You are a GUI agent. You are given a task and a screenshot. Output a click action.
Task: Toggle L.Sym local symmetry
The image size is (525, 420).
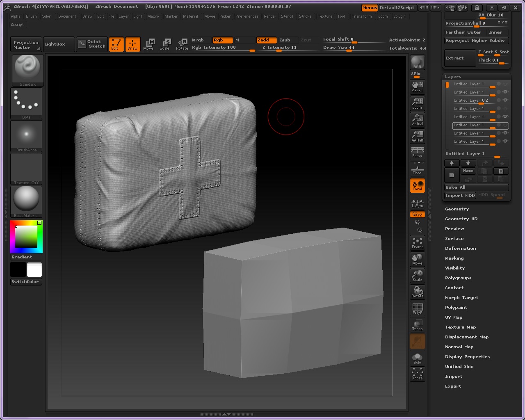tap(417, 203)
